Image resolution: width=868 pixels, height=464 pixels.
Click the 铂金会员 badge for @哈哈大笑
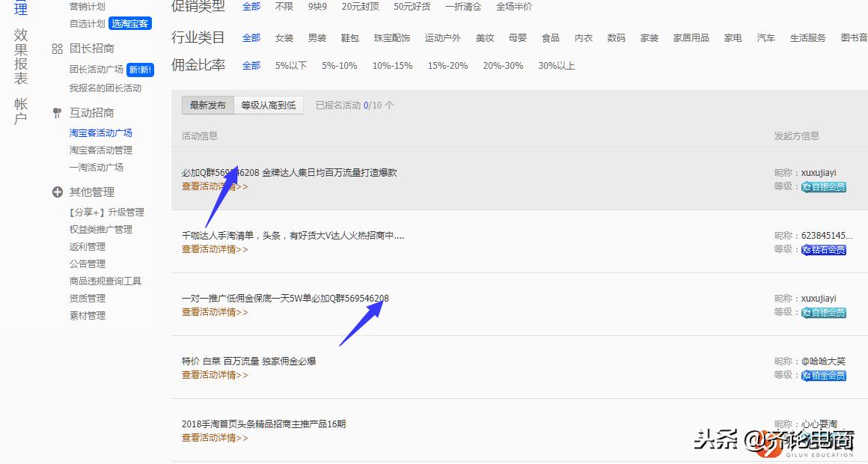tap(823, 376)
